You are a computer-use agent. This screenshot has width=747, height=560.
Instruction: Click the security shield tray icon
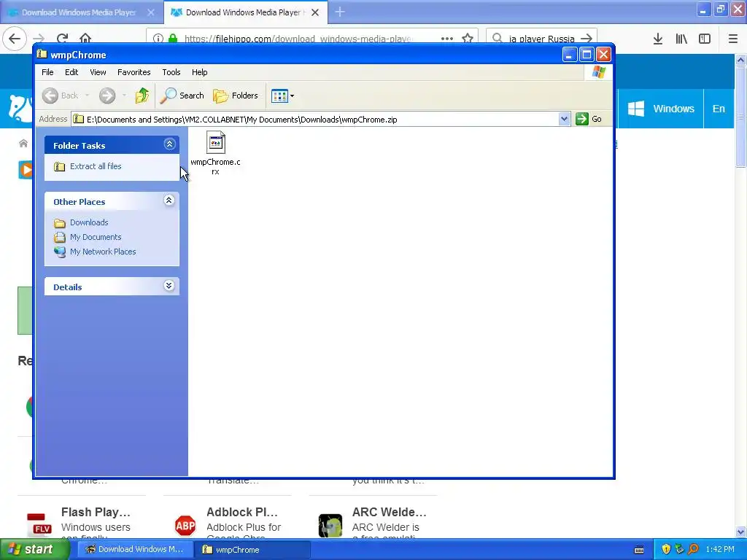pyautogui.click(x=666, y=549)
